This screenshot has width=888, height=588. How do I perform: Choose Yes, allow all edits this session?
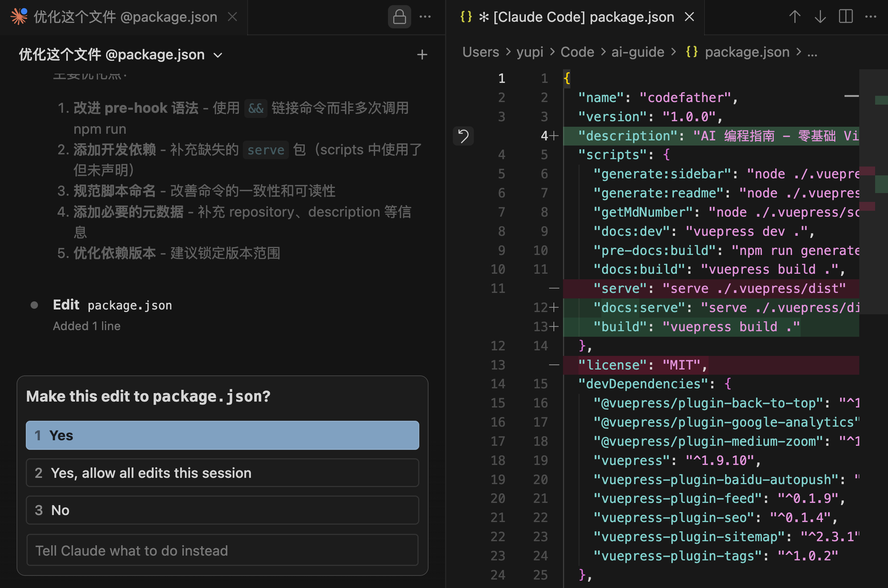coord(223,472)
